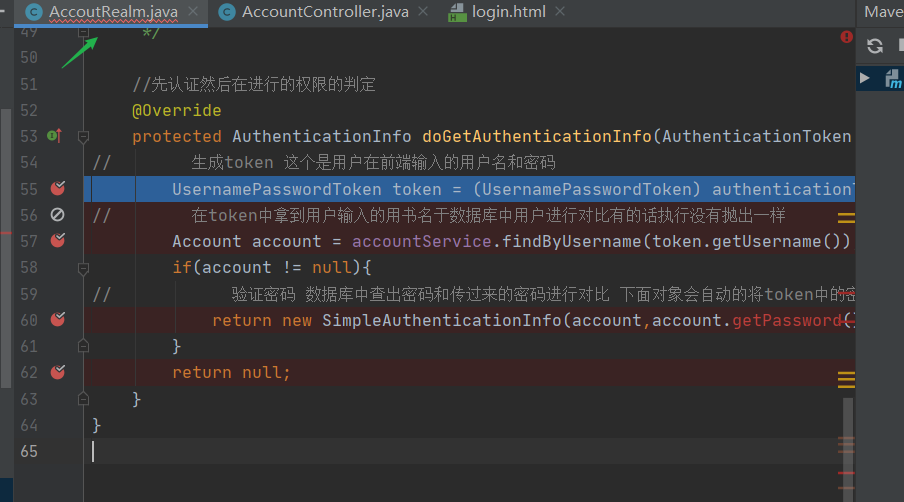Click the doGetAuthenticationInfo method name

pyautogui.click(x=536, y=137)
